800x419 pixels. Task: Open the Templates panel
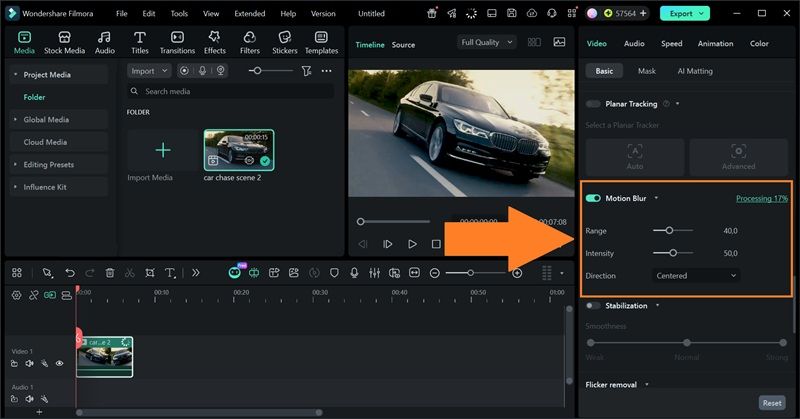click(321, 42)
